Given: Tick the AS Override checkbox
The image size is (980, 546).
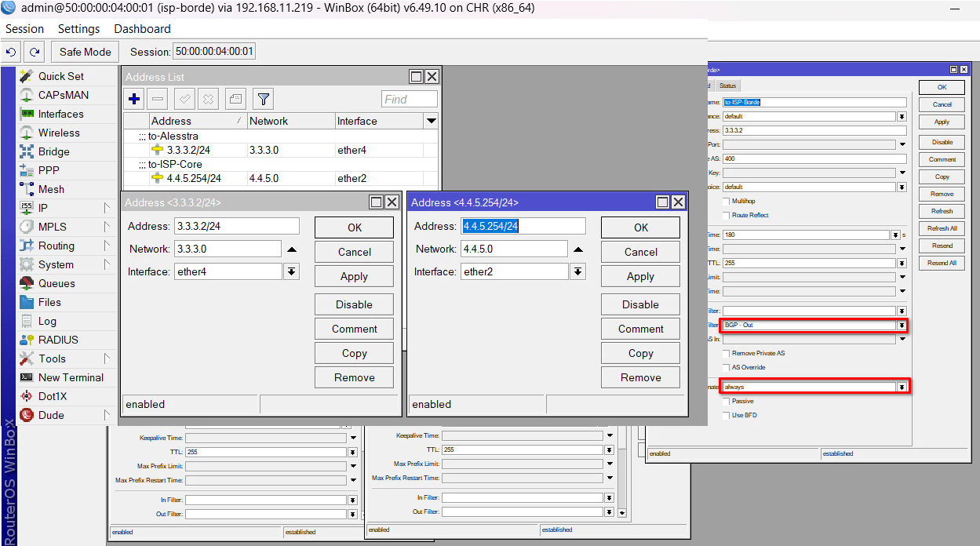Looking at the screenshot, I should coord(726,367).
